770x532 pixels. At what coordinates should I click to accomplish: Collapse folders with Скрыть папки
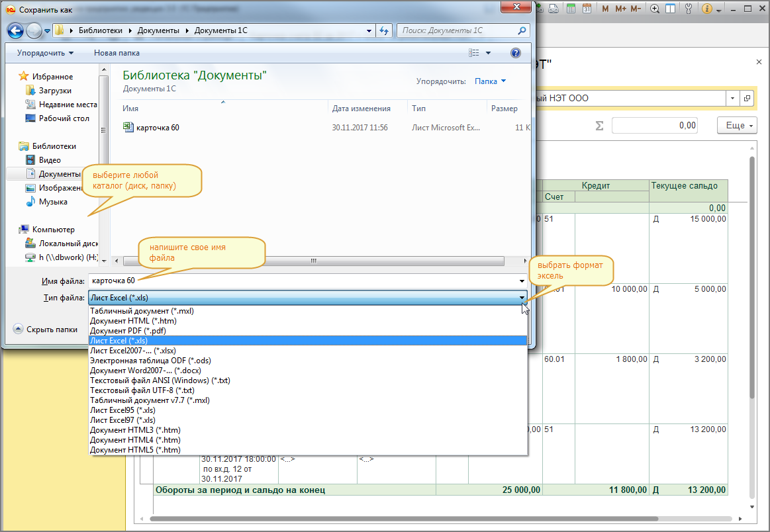pos(46,329)
